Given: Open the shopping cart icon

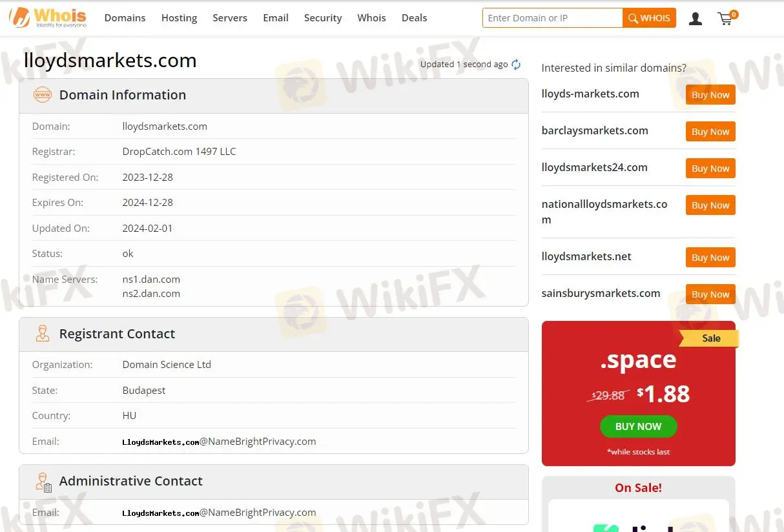Looking at the screenshot, I should pos(727,18).
